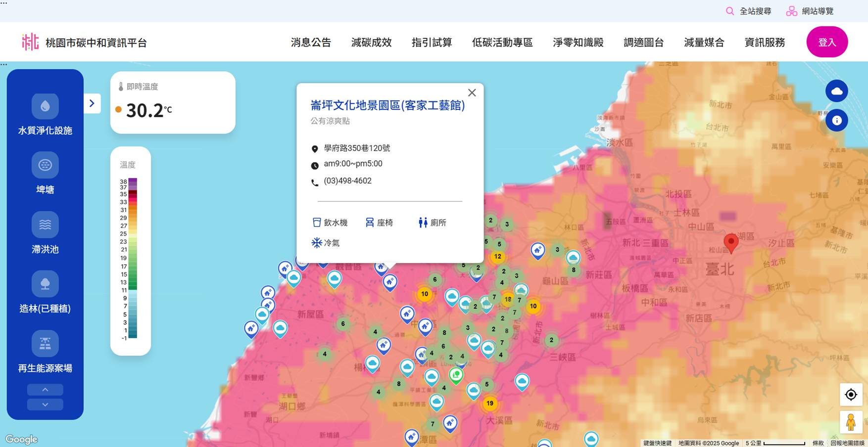Click the geolocation crosshair icon on map
The image size is (868, 447).
(x=851, y=395)
